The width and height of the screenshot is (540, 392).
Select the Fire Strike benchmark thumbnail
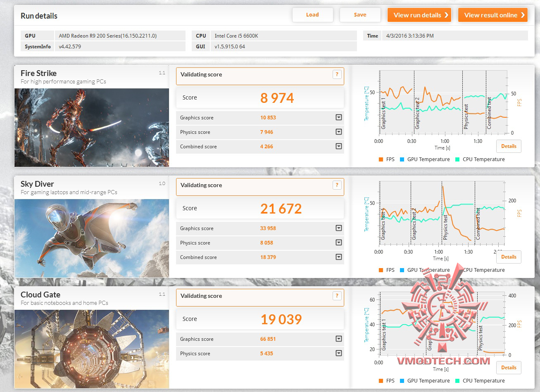(x=92, y=128)
